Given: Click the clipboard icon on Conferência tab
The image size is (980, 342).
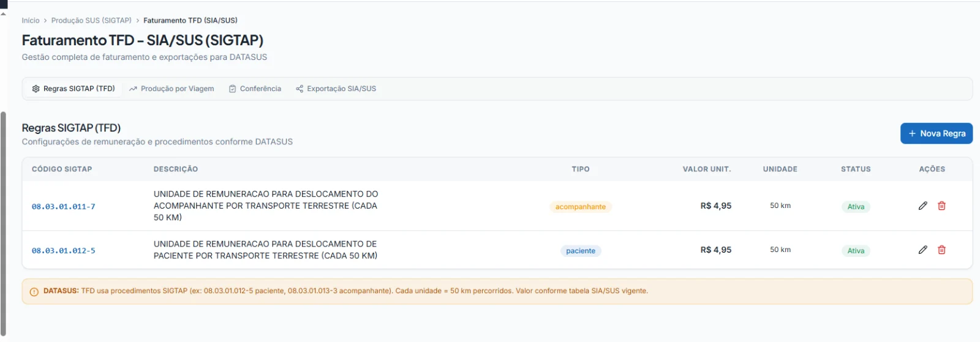Looking at the screenshot, I should coord(232,89).
